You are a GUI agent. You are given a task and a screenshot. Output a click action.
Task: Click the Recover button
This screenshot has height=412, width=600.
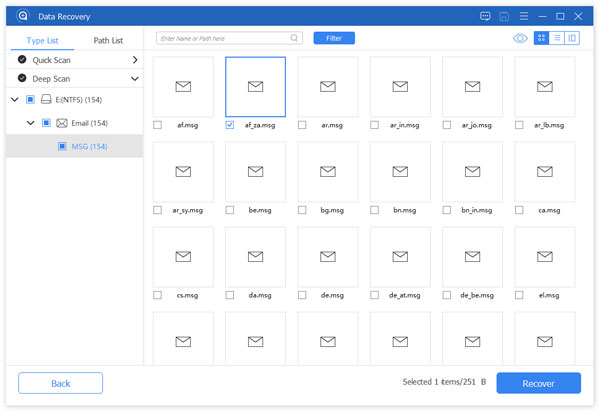pos(538,383)
